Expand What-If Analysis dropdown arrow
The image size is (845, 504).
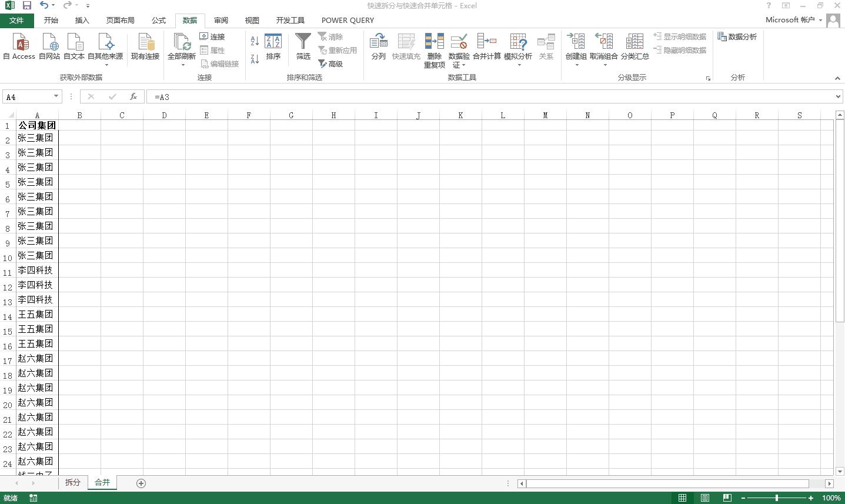click(519, 65)
